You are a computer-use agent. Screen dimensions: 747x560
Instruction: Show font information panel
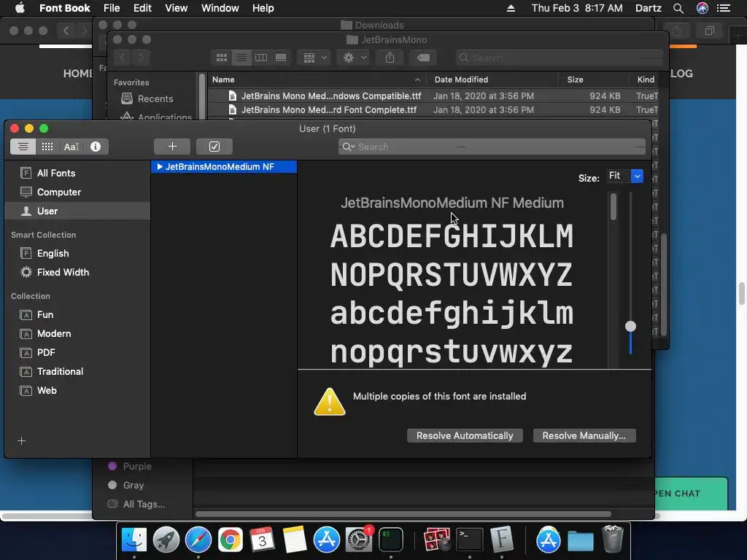tap(96, 147)
